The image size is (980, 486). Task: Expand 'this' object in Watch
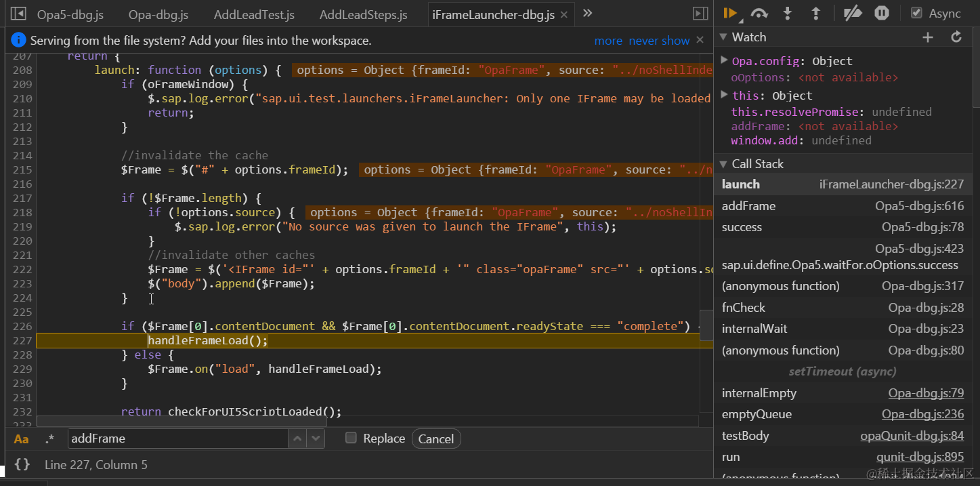pos(725,95)
